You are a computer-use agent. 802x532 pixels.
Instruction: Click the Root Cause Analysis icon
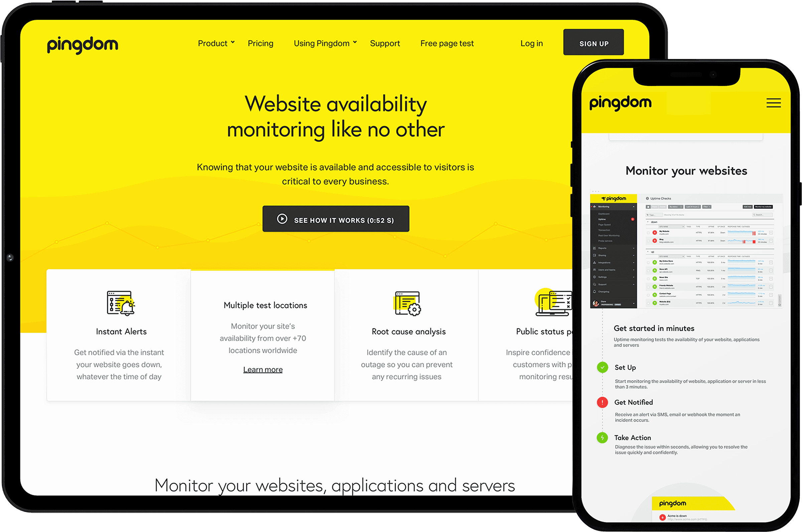point(407,303)
